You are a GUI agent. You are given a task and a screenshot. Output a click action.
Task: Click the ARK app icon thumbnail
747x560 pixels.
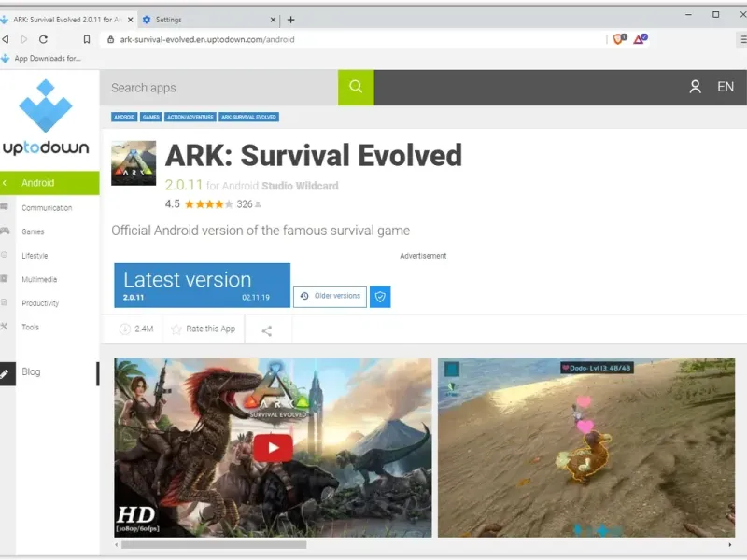(x=134, y=162)
